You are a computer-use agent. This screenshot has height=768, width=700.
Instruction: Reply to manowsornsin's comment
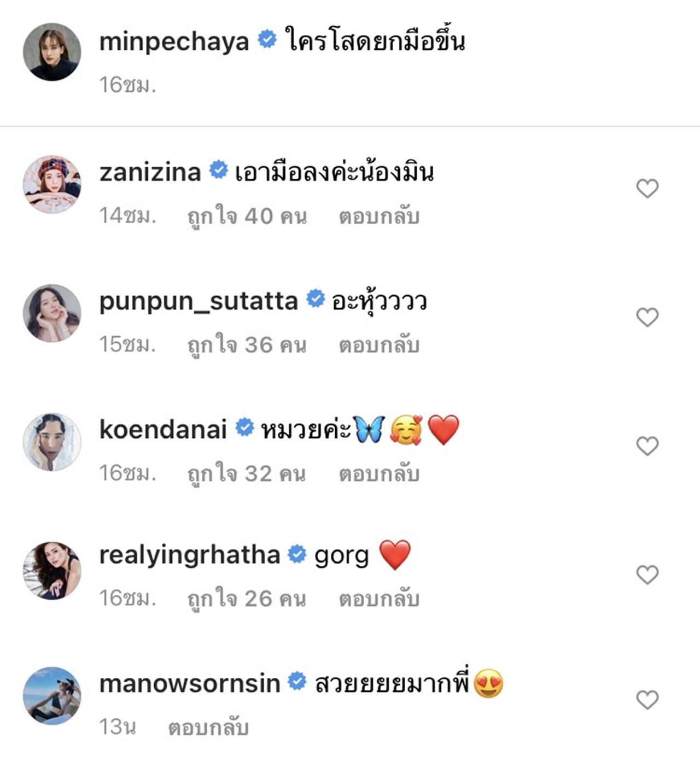pyautogui.click(x=208, y=728)
